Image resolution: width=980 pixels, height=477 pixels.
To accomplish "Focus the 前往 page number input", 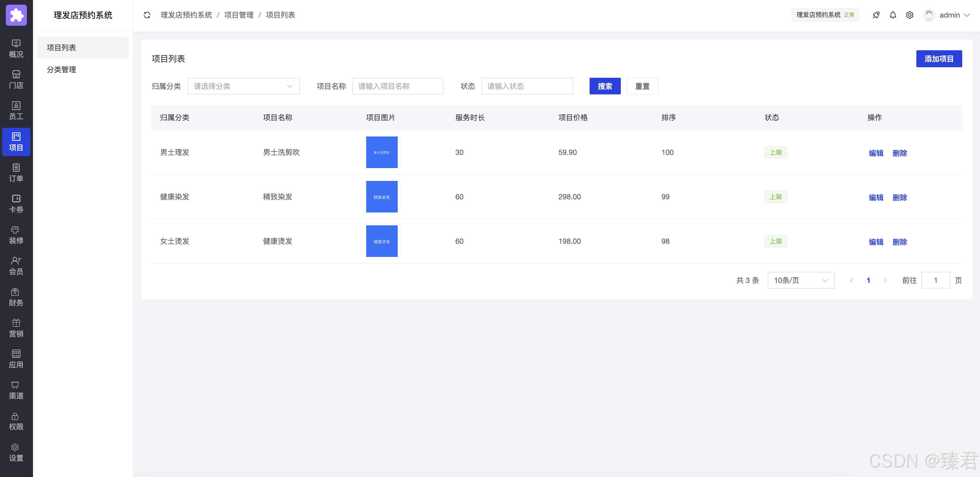I will [936, 280].
